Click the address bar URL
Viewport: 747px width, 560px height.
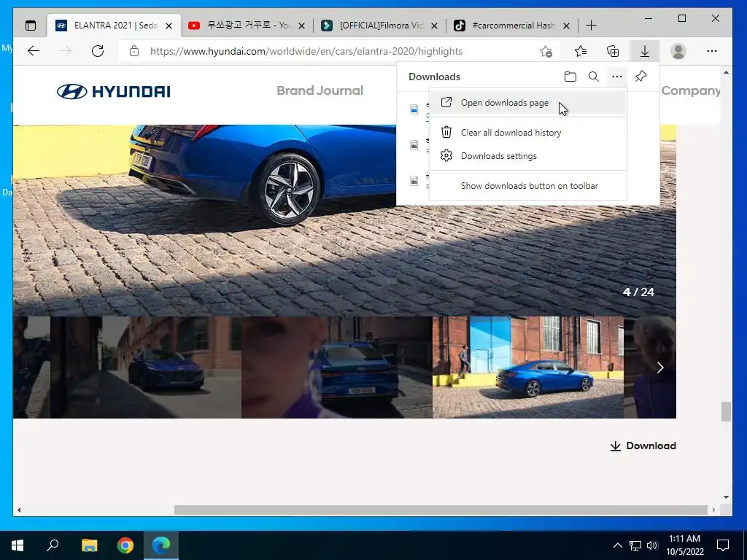click(306, 52)
